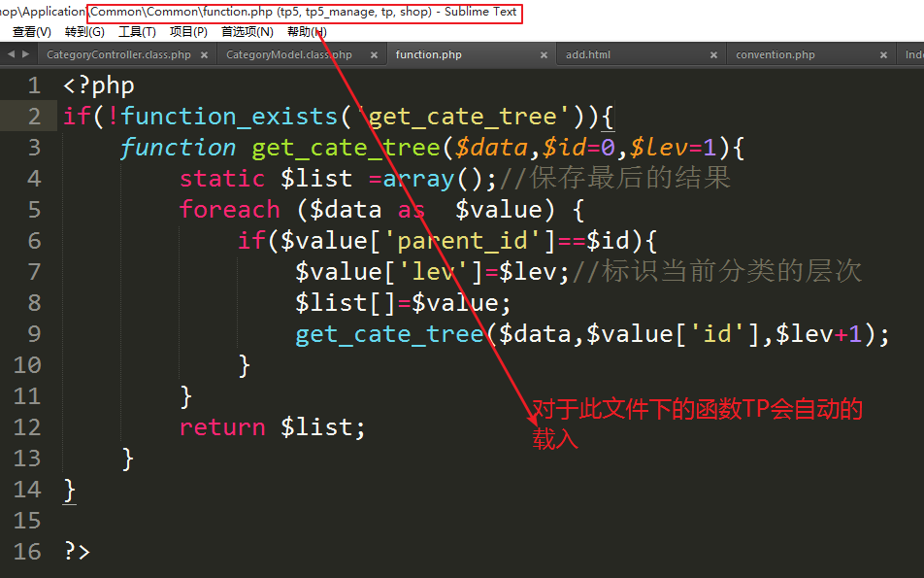Click line number 12 in the gutter
The image size is (924, 578).
tap(27, 427)
